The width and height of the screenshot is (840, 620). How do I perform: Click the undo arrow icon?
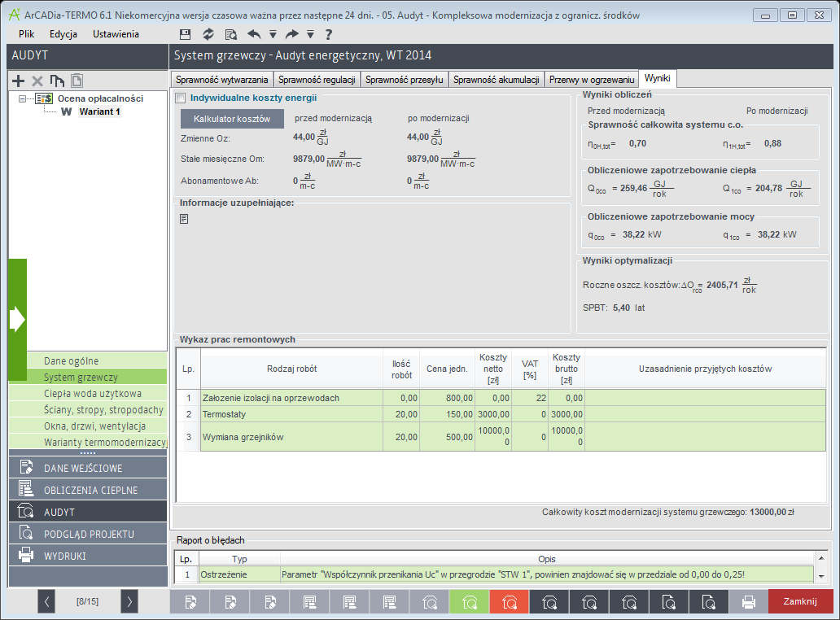pyautogui.click(x=254, y=34)
